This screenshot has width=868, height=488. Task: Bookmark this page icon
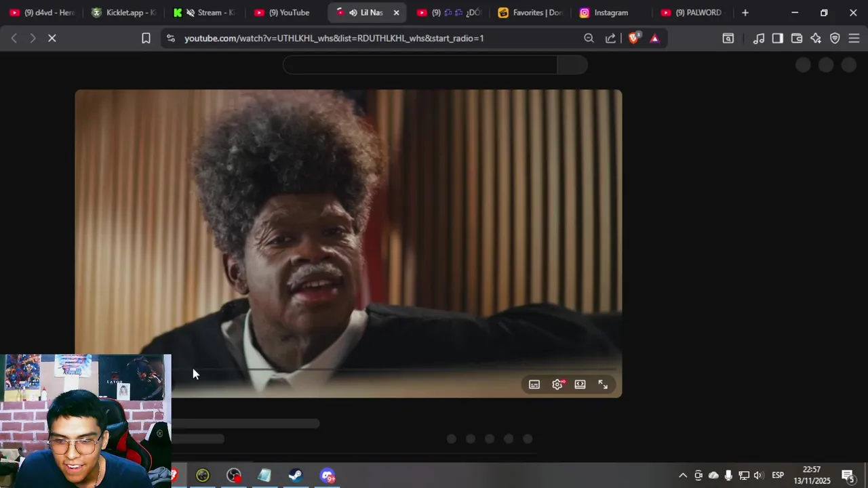click(x=146, y=39)
